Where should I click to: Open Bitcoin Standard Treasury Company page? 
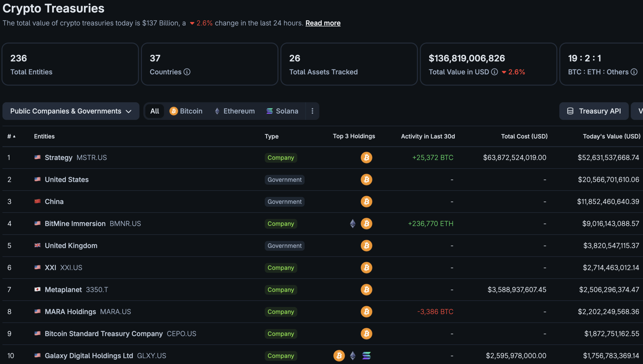pyautogui.click(x=104, y=334)
